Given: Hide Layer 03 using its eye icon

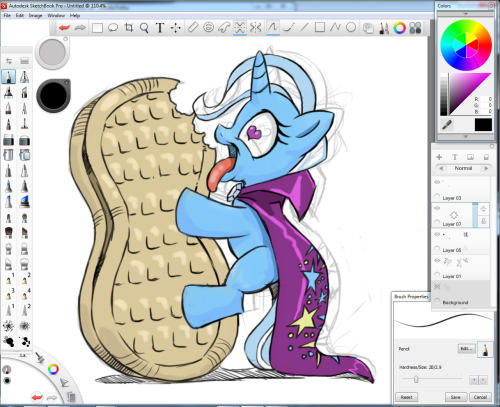Looking at the screenshot, I should coord(437,182).
